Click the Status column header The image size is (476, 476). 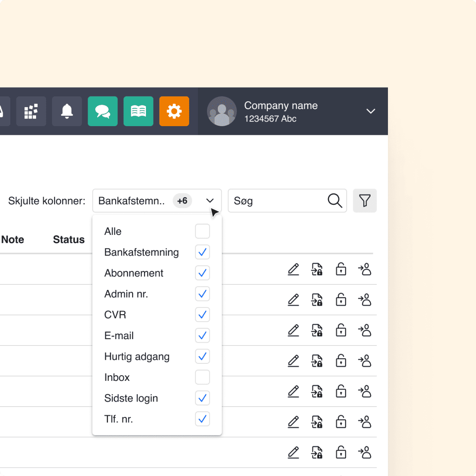[69, 240]
